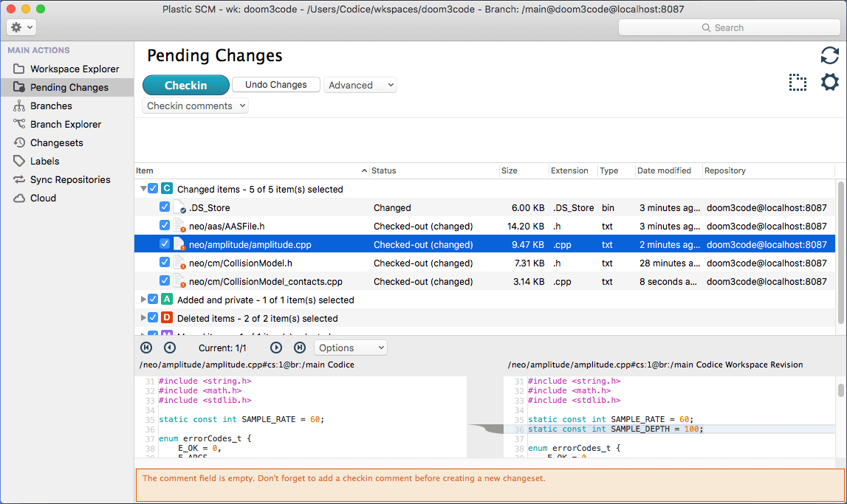Viewport: 847px width, 504px height.
Task: Go to next difference in diff viewer
Action: pos(275,348)
